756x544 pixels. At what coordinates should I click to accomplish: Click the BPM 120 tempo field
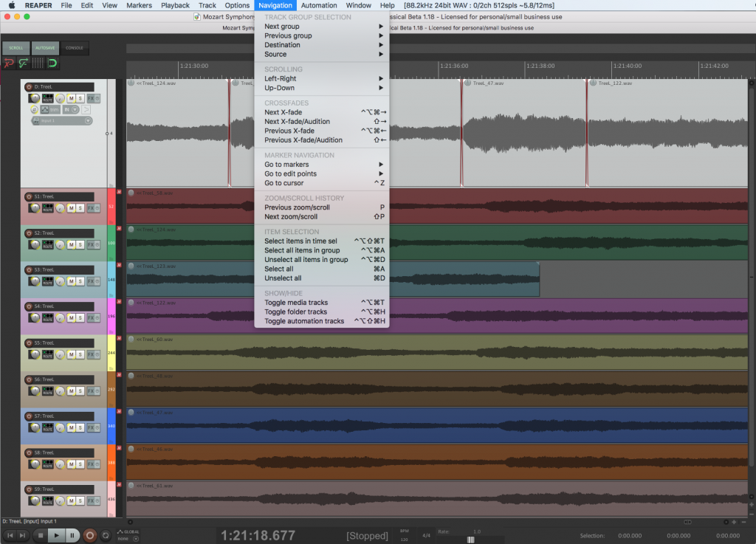(404, 535)
